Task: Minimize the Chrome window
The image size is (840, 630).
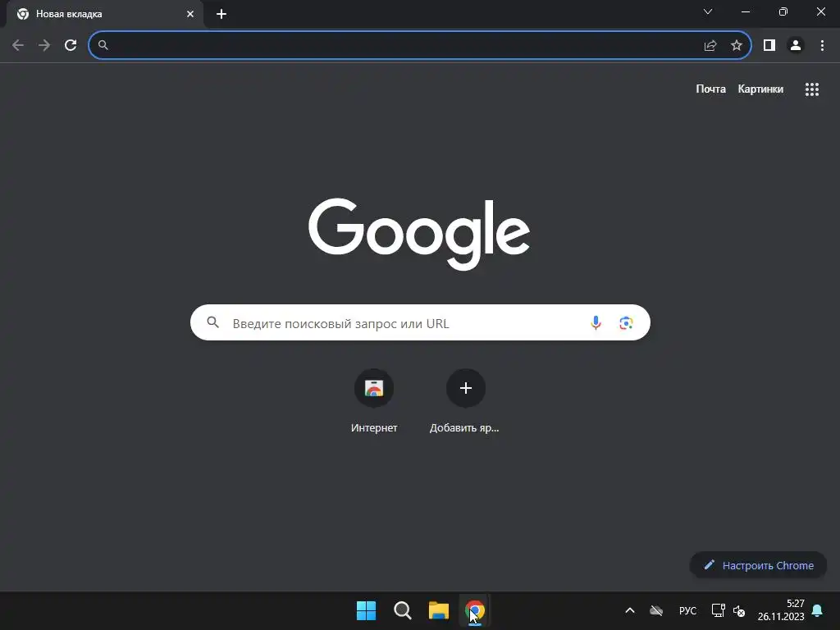Action: point(745,11)
